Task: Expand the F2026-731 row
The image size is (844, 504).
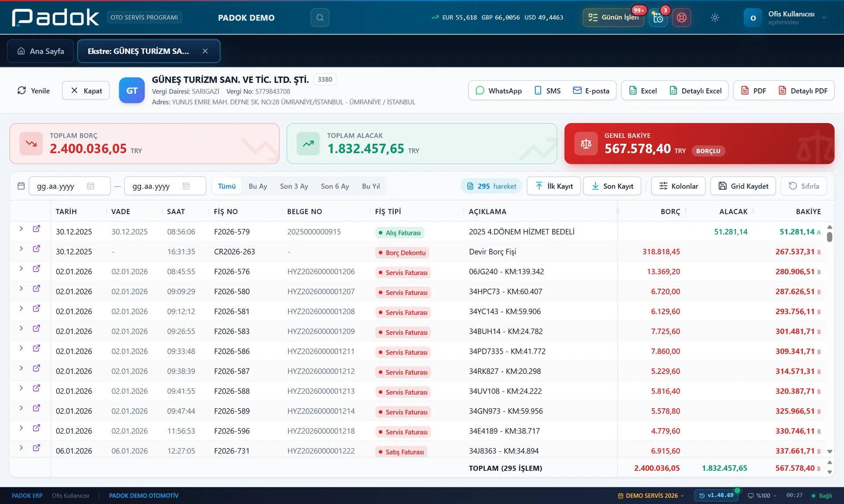Action: (21, 448)
